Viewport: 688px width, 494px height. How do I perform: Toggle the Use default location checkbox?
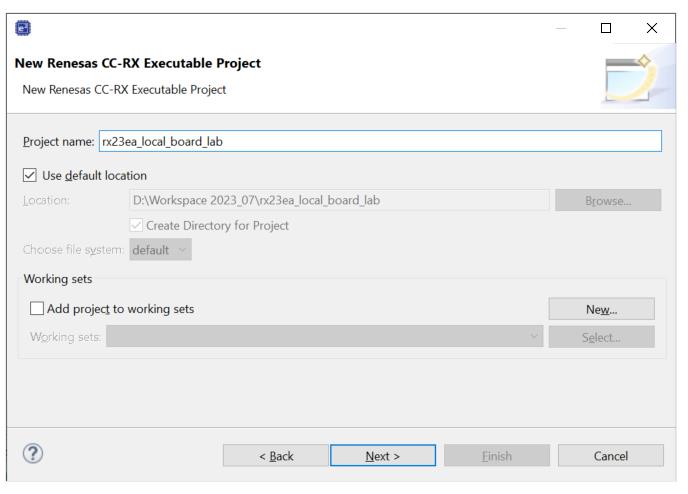coord(30,176)
